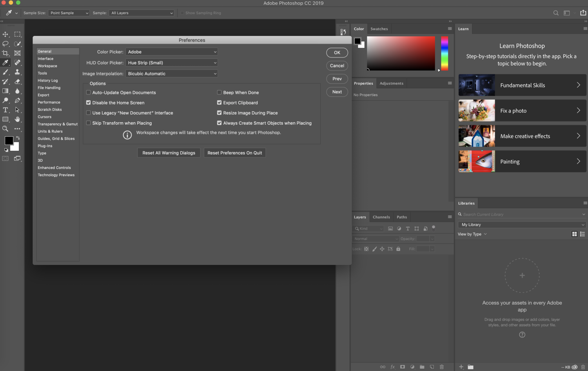
Task: Click the rainbow hue slider strip
Action: (x=445, y=53)
